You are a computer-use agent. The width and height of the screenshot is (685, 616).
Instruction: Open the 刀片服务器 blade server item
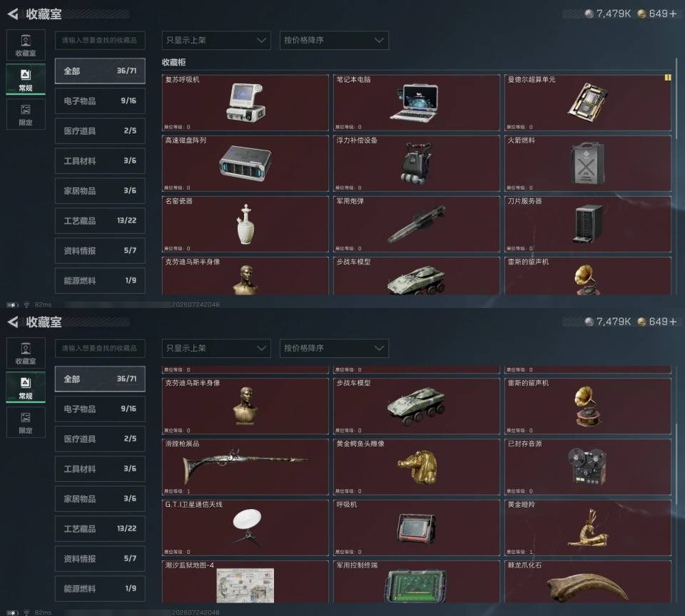pos(587,224)
